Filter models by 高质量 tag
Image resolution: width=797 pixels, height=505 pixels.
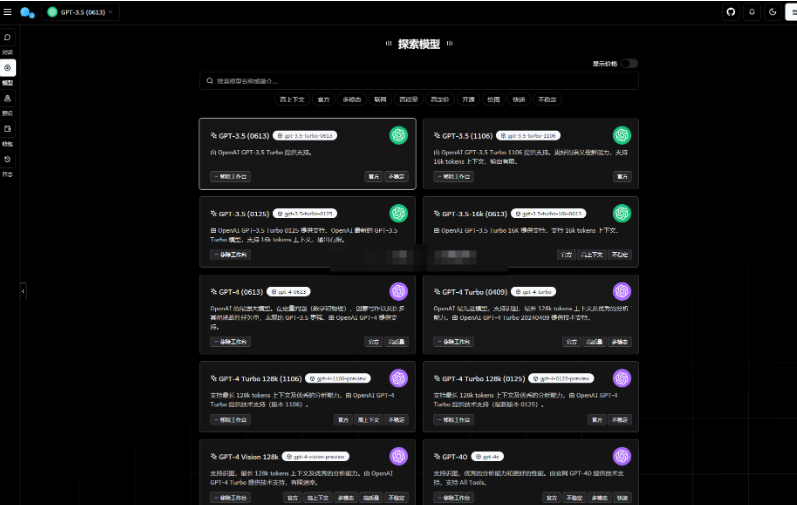408,100
